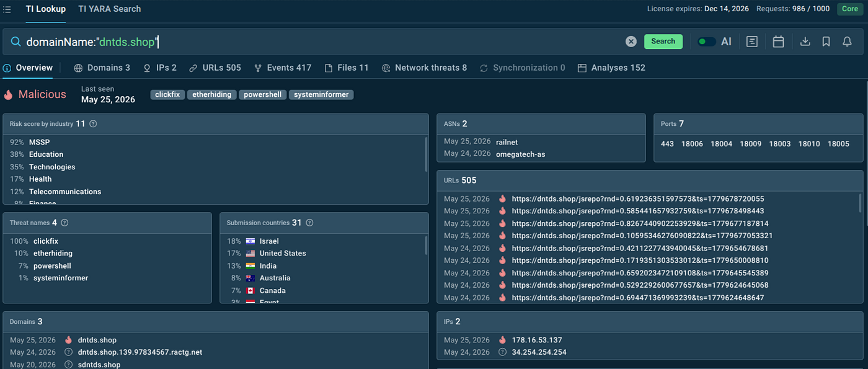Toggle the AI switch
The height and width of the screenshot is (369, 868).
pyautogui.click(x=706, y=42)
